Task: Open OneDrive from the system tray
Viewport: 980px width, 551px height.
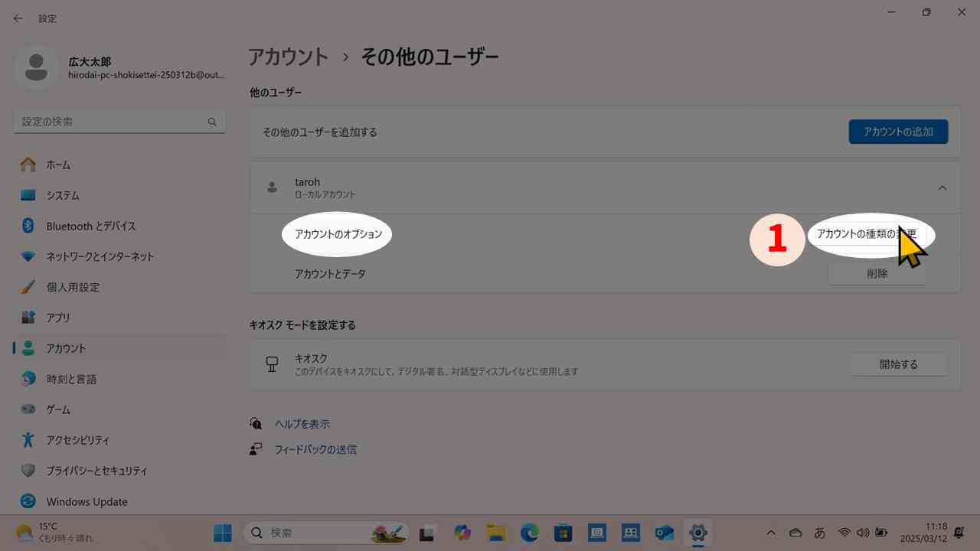Action: [795, 533]
